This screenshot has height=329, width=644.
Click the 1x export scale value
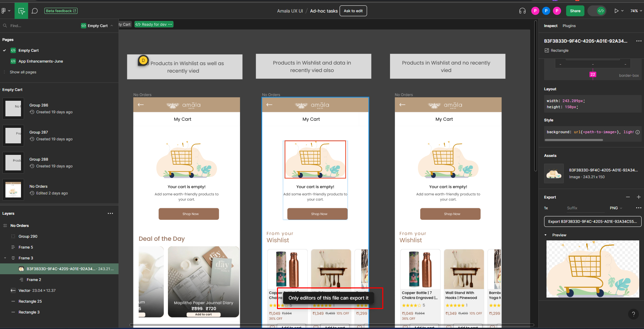point(546,208)
